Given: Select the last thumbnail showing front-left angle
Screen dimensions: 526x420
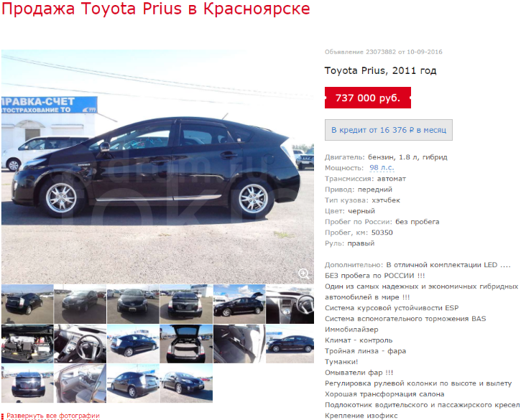Looking at the screenshot, I should click(186, 383).
